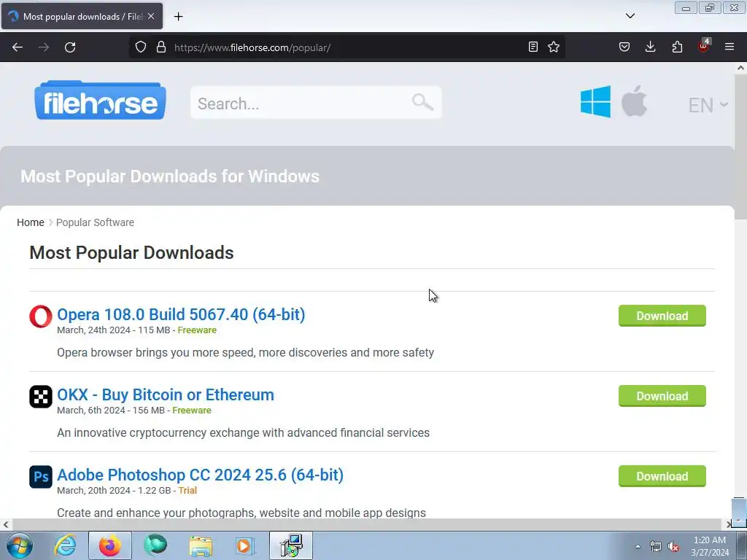Open the EN language dropdown
Screen dimensions: 747x560
[x=708, y=105]
